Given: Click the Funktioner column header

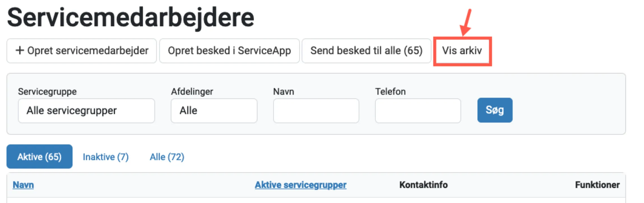Looking at the screenshot, I should click(x=597, y=185).
